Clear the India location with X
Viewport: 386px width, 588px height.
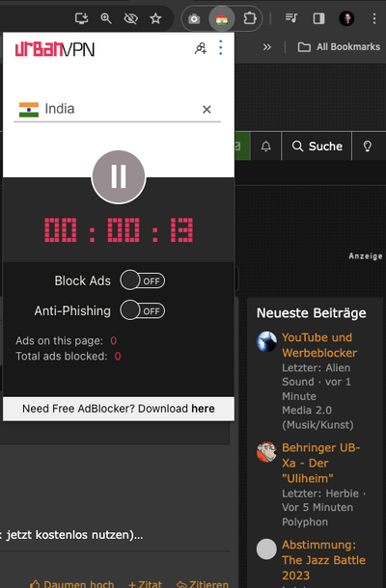[207, 109]
